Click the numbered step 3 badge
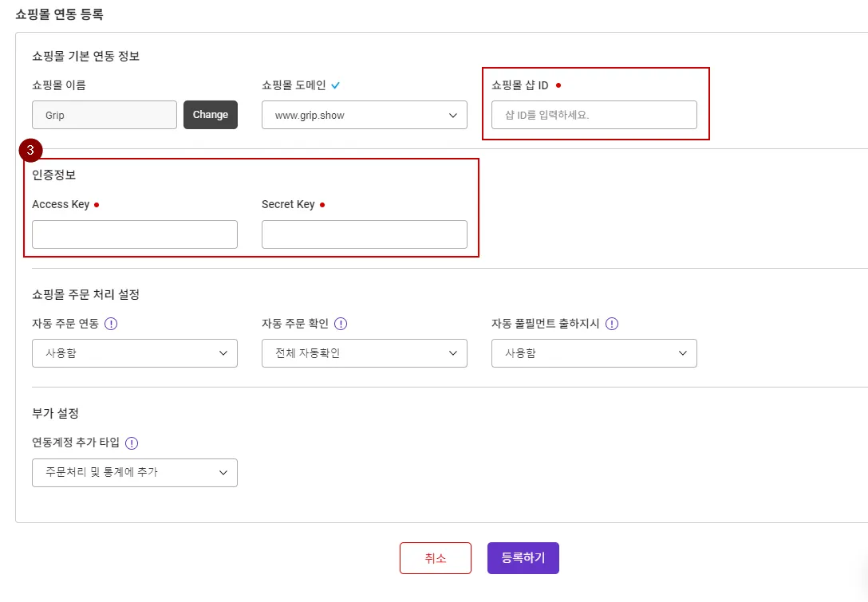The width and height of the screenshot is (868, 602). [x=30, y=149]
